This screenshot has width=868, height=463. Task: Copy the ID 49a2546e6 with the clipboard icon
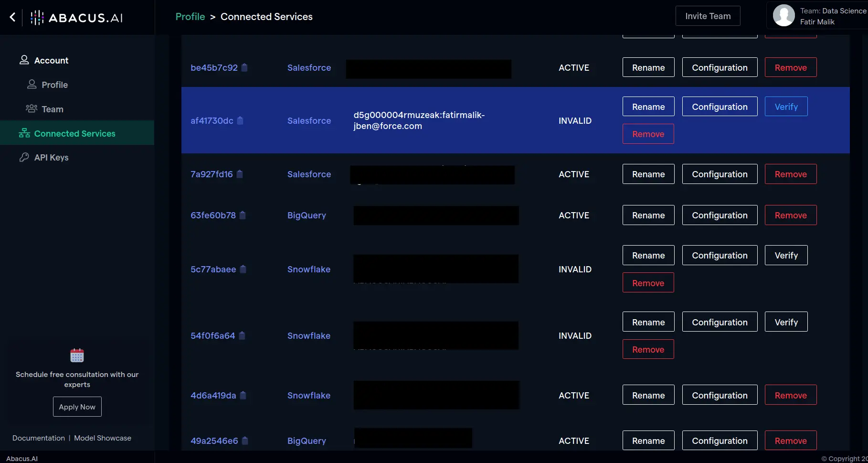245,441
